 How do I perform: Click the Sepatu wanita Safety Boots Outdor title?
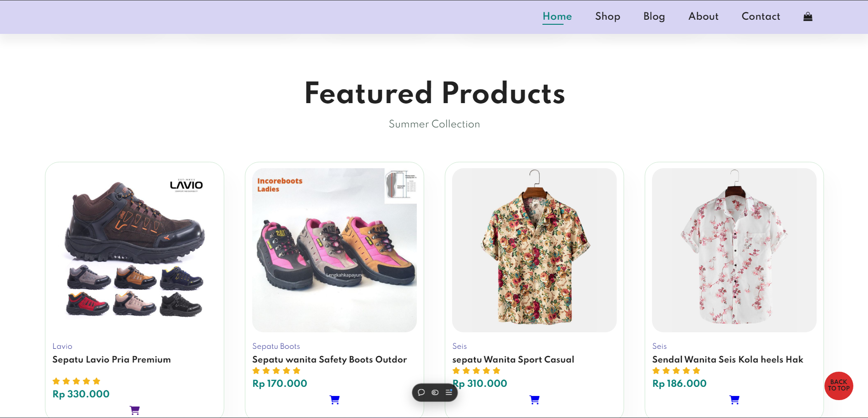(329, 360)
